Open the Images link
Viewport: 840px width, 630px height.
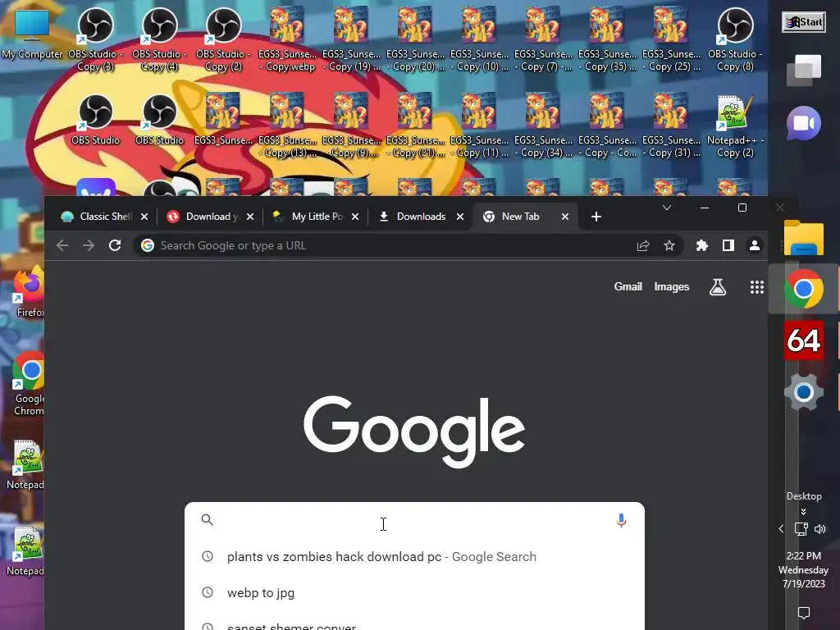tap(671, 286)
